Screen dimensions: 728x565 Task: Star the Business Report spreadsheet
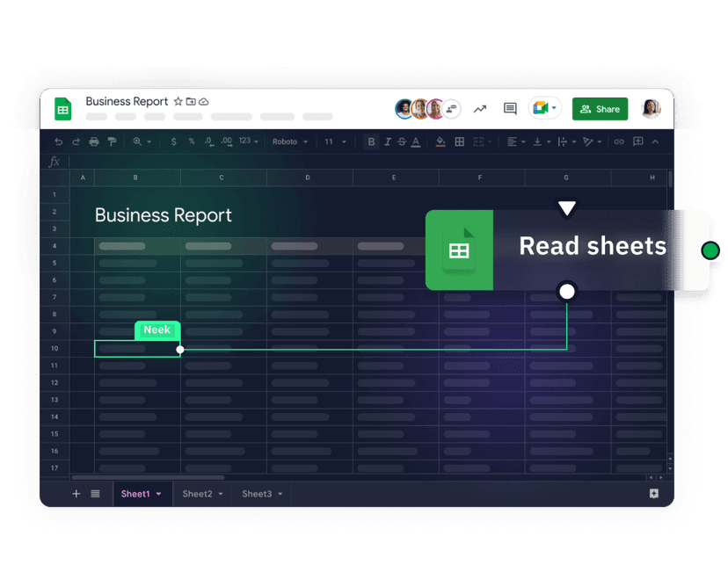pos(178,102)
